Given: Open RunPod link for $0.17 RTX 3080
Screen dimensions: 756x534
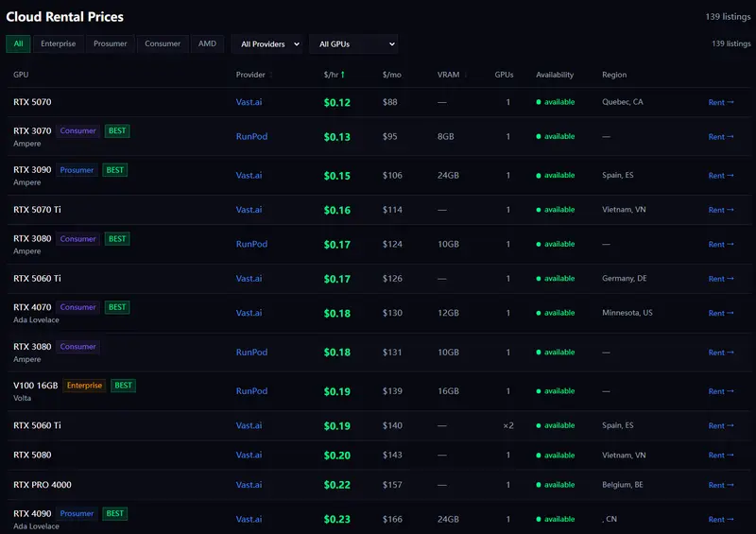Looking at the screenshot, I should click(251, 244).
